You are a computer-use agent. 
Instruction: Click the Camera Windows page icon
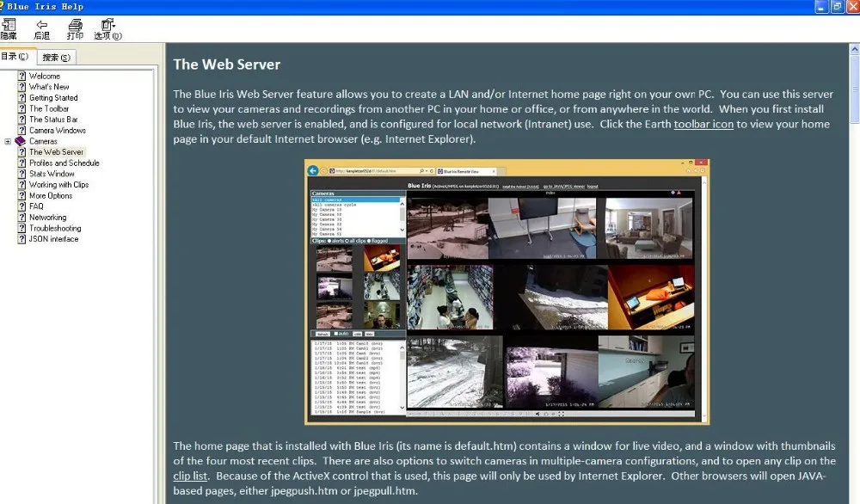click(x=22, y=131)
